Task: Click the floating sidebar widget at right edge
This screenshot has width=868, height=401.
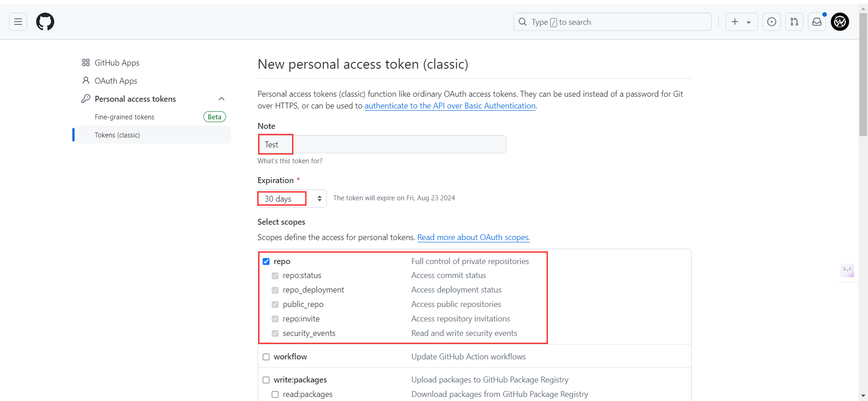Action: tap(847, 270)
